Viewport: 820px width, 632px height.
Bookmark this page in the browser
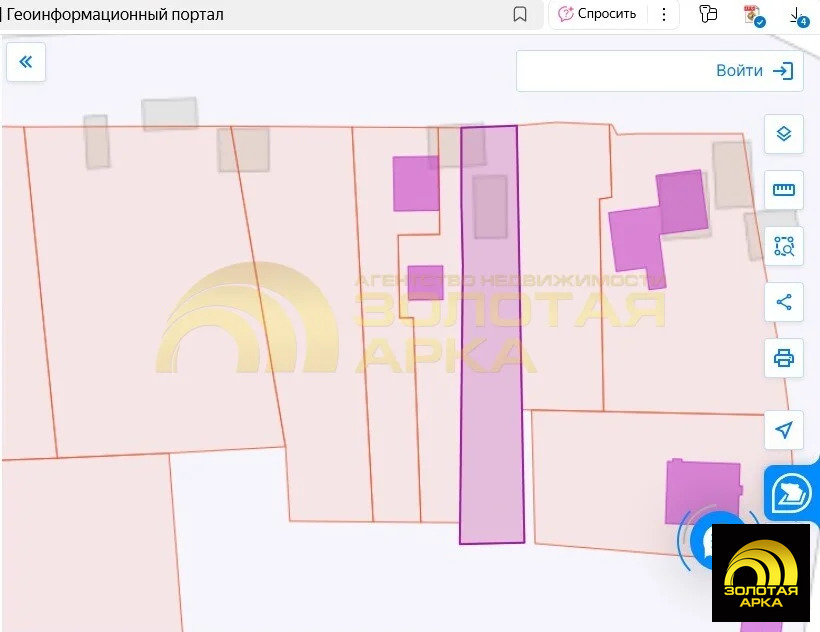pos(520,14)
